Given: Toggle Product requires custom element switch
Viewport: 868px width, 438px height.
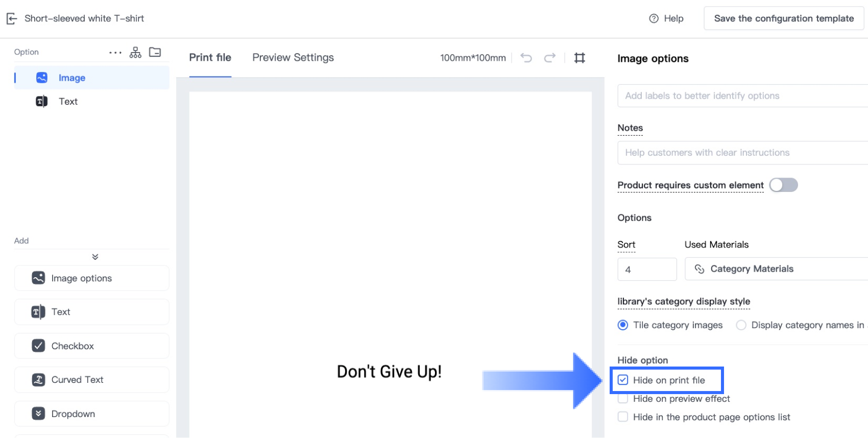Looking at the screenshot, I should click(x=783, y=185).
